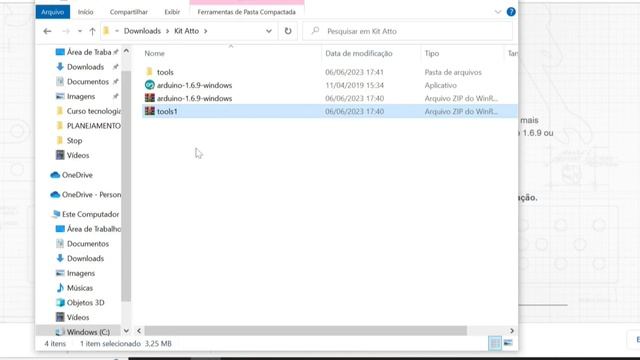The width and height of the screenshot is (640, 360).
Task: Switch to the Início tab
Action: pos(85,12)
